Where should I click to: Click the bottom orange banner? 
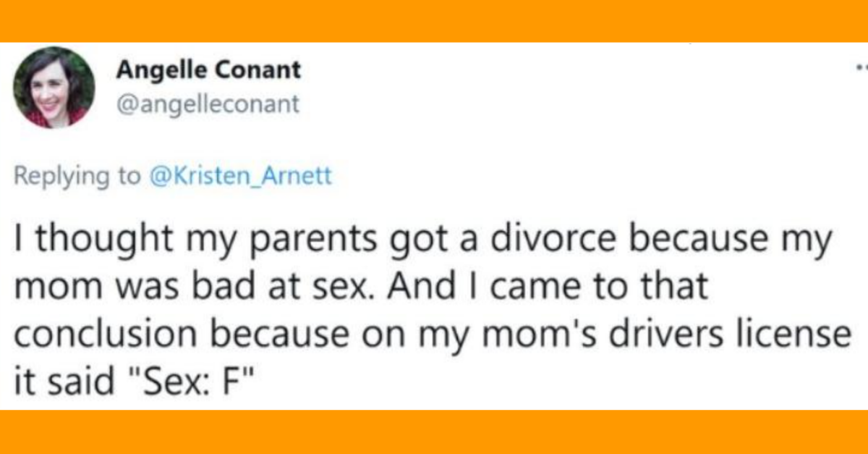[x=434, y=432]
